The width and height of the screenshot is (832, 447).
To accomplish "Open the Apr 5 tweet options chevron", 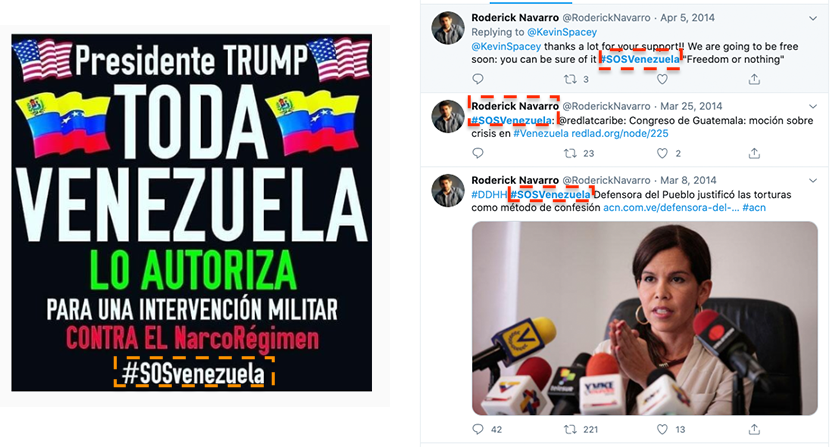I will (x=812, y=19).
